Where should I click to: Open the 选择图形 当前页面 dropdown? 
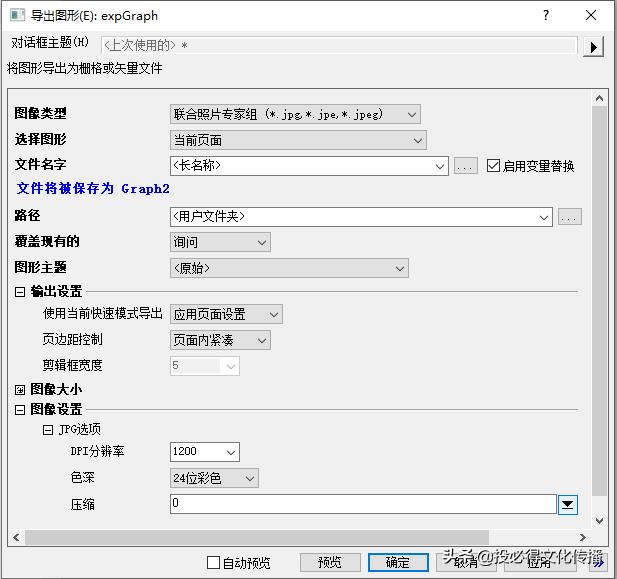click(x=298, y=140)
